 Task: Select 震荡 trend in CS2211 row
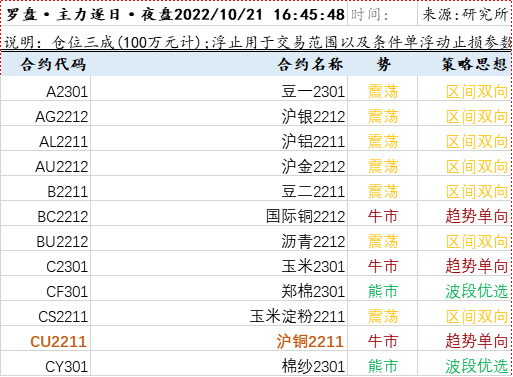pyautogui.click(x=383, y=316)
